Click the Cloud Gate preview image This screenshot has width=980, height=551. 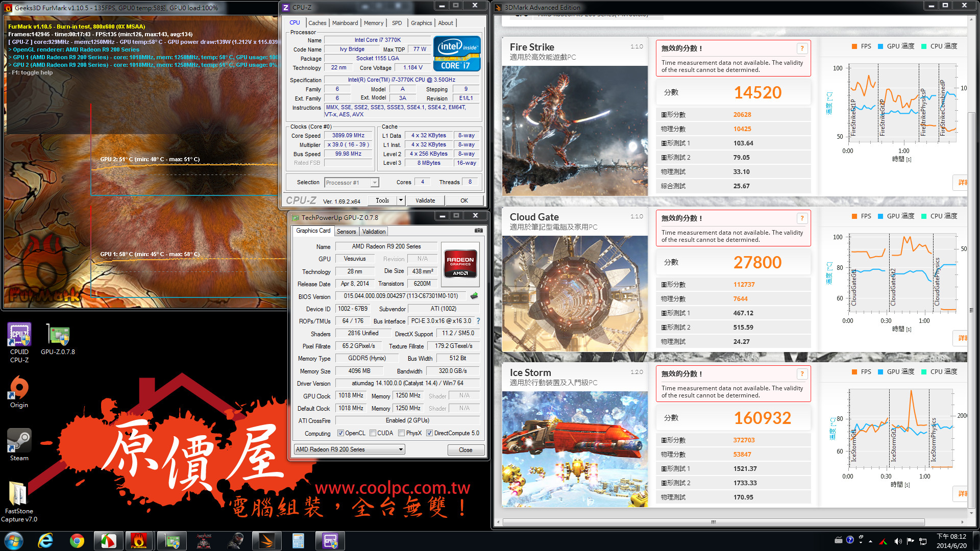575,293
